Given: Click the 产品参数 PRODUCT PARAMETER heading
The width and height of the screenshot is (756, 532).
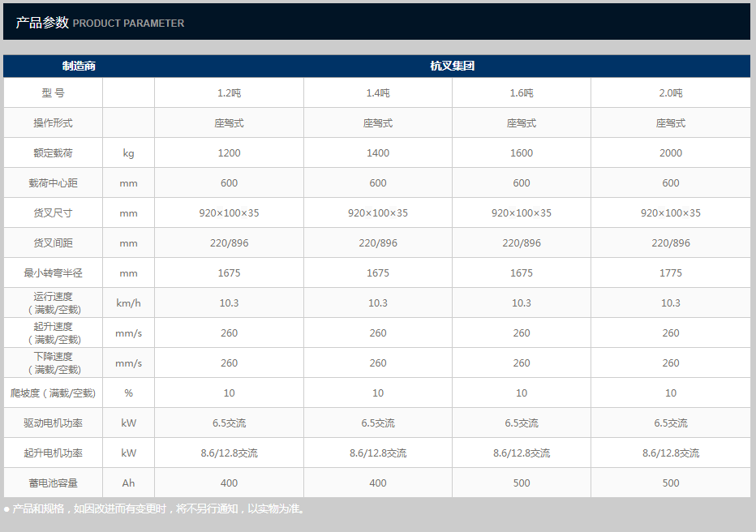Looking at the screenshot, I should [100, 23].
